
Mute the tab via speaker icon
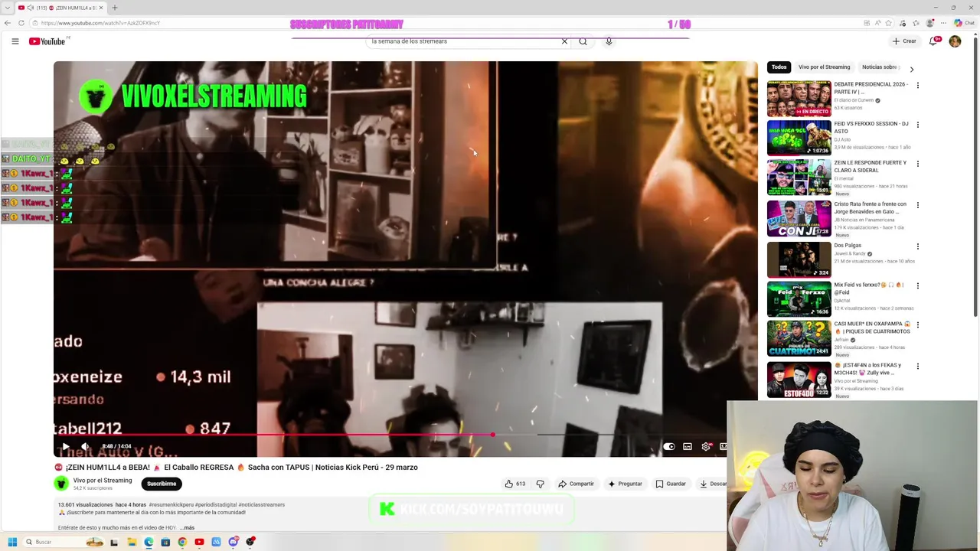point(30,8)
